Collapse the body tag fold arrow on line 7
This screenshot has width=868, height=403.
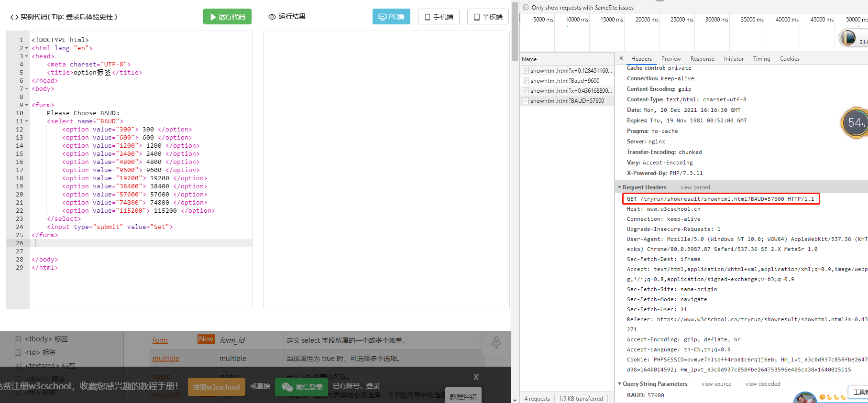click(26, 89)
